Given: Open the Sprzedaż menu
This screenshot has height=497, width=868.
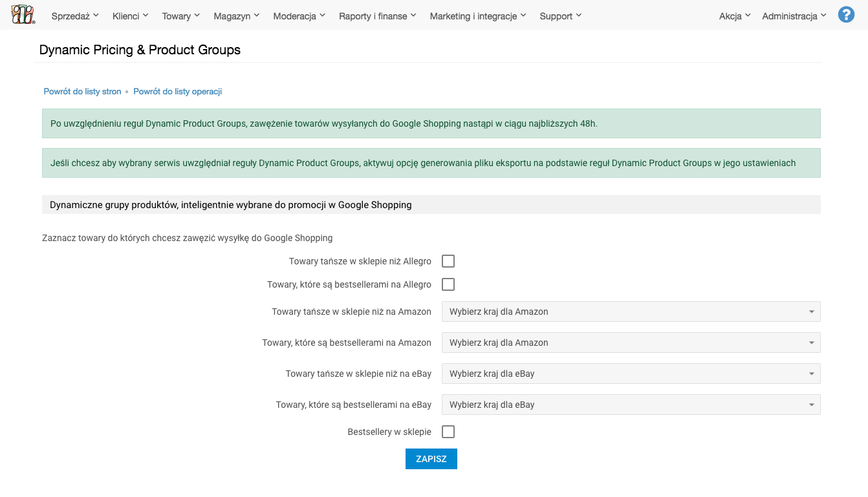Looking at the screenshot, I should tap(75, 16).
